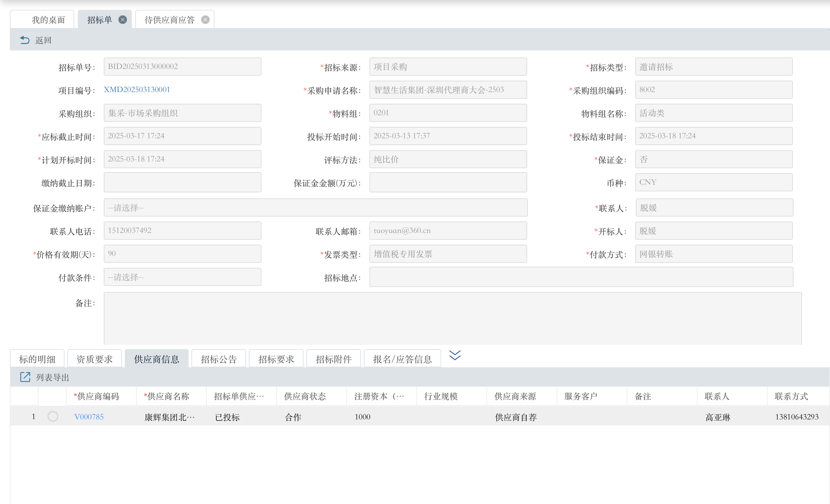This screenshot has width=830, height=504.
Task: Close the 待供应商应答 tab
Action: tap(205, 20)
